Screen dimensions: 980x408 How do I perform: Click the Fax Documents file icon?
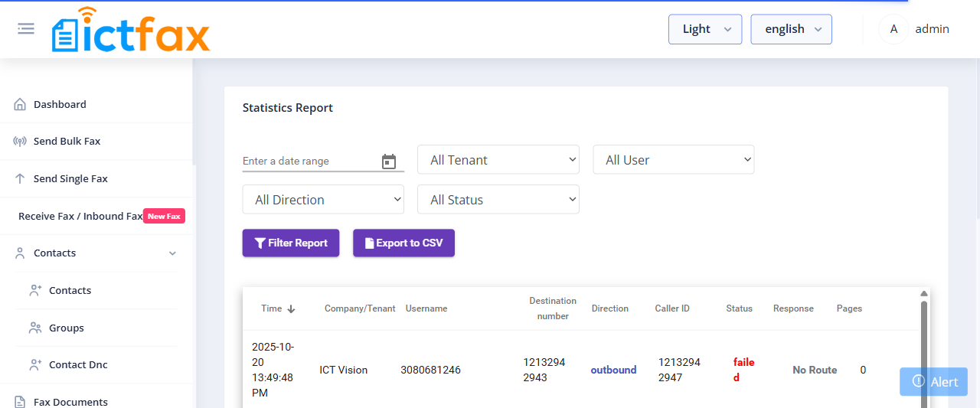20,402
